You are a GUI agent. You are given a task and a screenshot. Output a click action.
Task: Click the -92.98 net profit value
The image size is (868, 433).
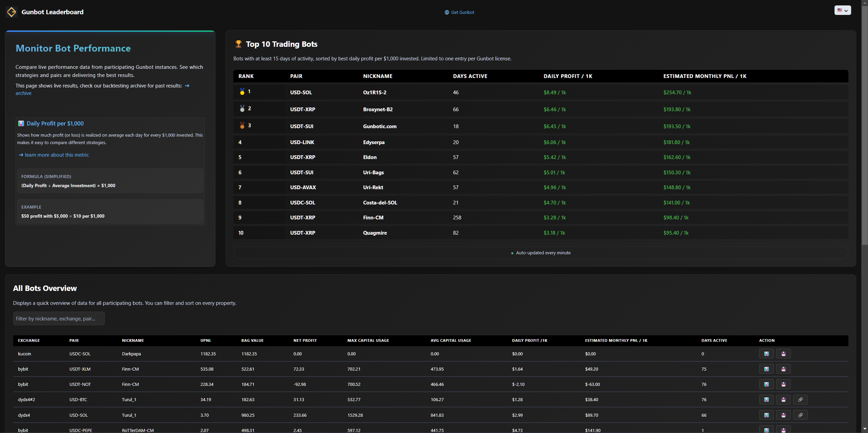pyautogui.click(x=300, y=384)
